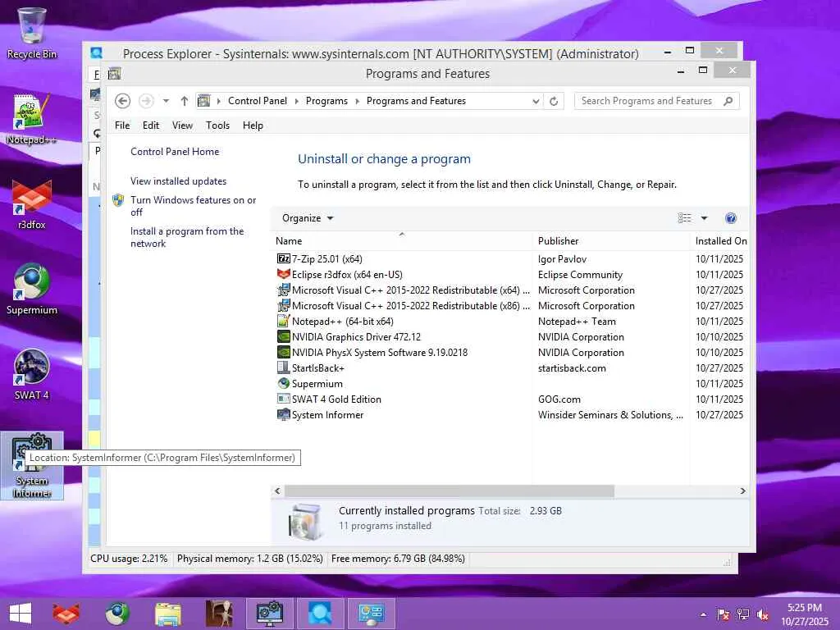The height and width of the screenshot is (630, 840).
Task: Open the recent locations dropdown arrow
Action: click(166, 101)
